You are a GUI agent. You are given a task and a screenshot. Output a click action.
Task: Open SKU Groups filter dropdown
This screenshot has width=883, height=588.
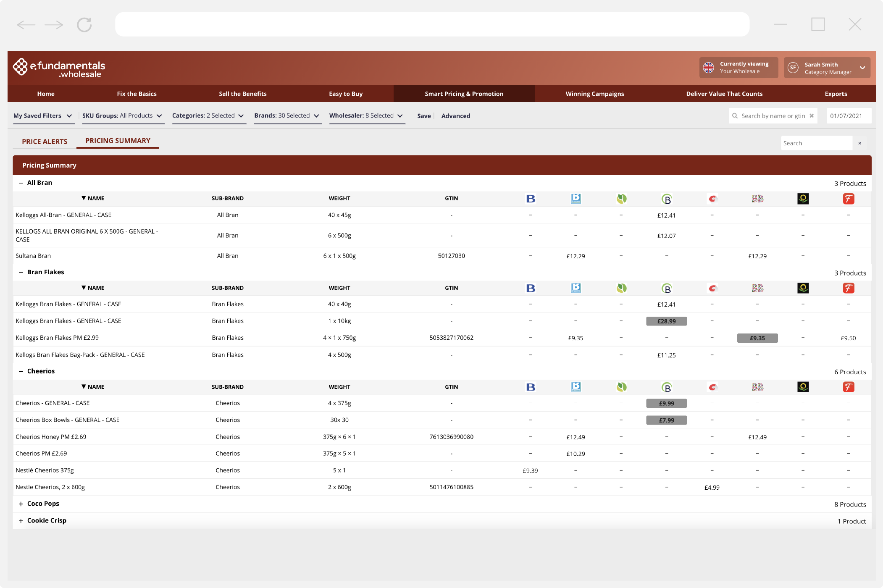pos(122,116)
